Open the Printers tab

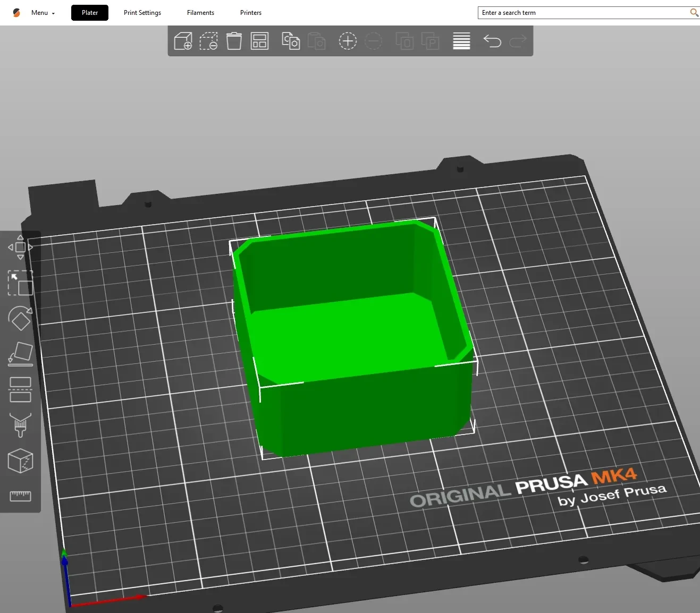(251, 13)
